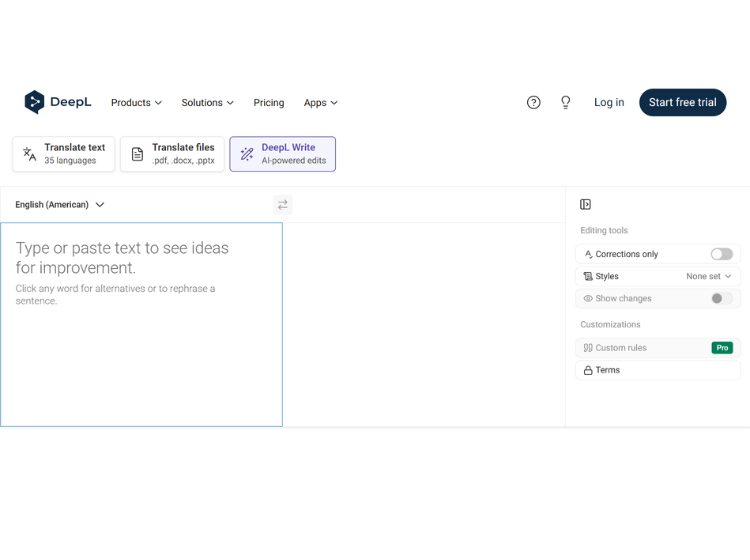Viewport: 750px width, 560px height.
Task: Click the Editing tools heading
Action: click(x=604, y=231)
